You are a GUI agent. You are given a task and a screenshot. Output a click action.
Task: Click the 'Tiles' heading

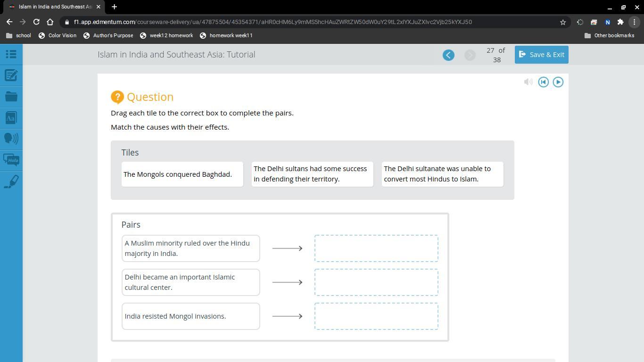tap(130, 153)
